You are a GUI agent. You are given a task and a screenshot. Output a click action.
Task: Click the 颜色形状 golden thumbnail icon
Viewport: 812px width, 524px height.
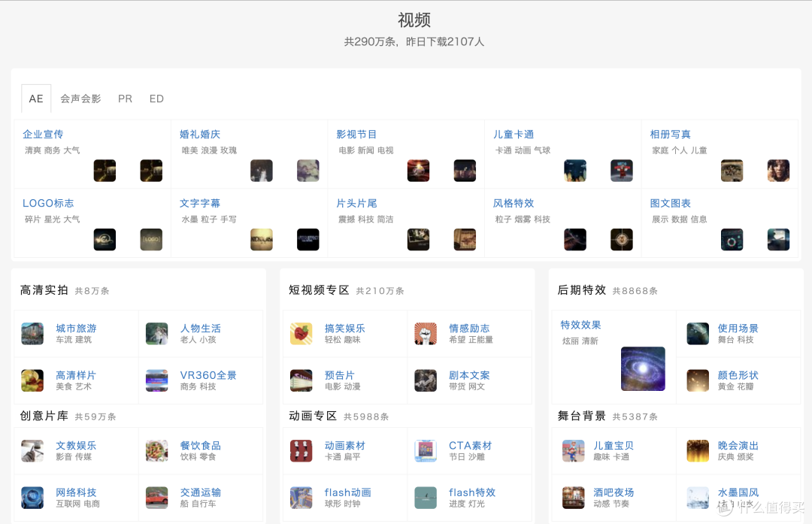[698, 380]
